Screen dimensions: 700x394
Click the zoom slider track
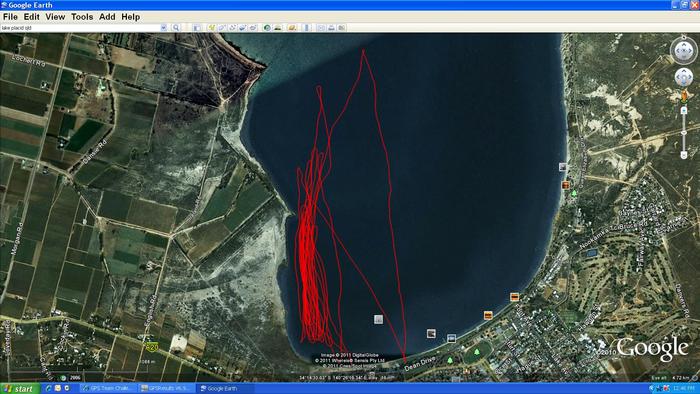click(683, 133)
